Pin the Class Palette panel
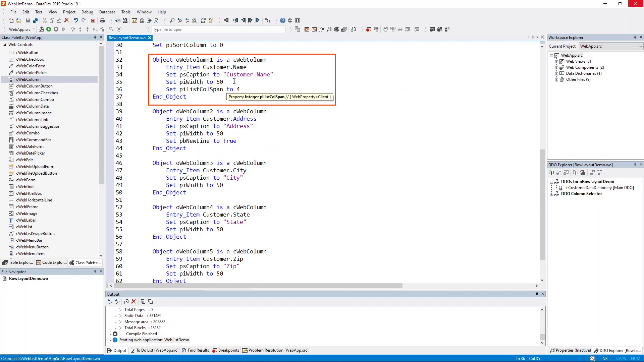Viewport: 644px width, 362px height. click(x=95, y=37)
